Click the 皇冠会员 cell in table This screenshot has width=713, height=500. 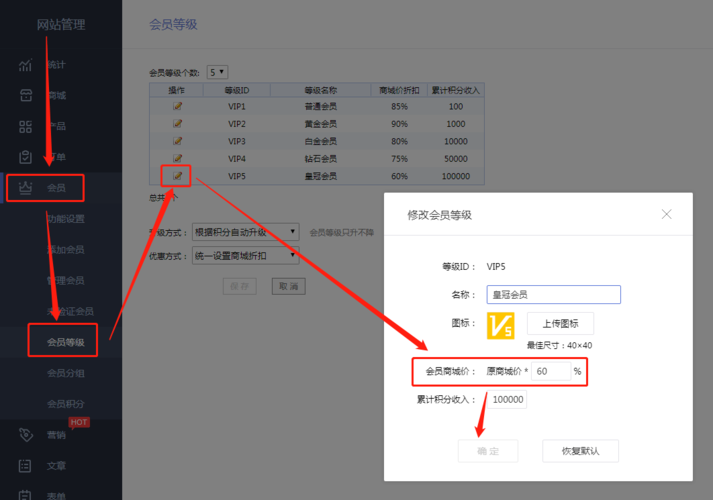click(x=321, y=176)
